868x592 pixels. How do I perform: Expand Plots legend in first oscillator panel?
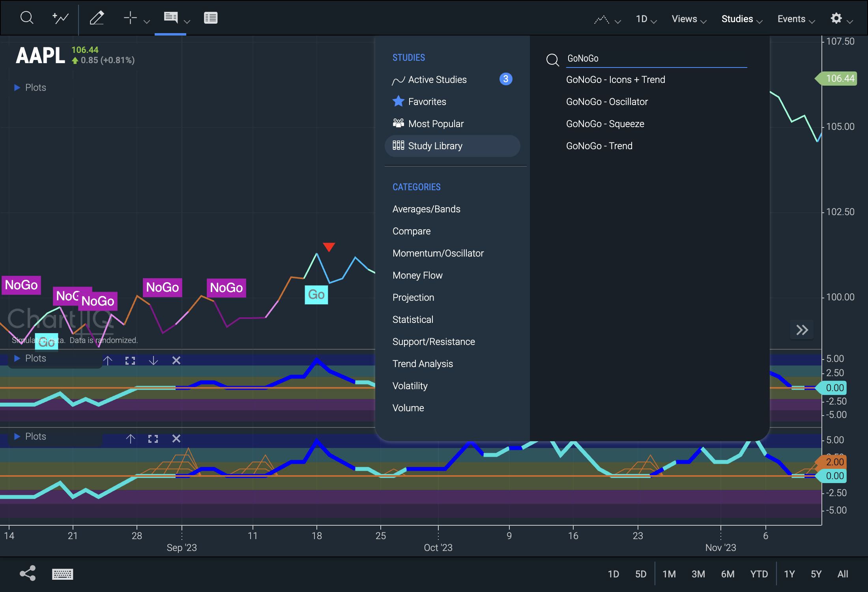30,358
